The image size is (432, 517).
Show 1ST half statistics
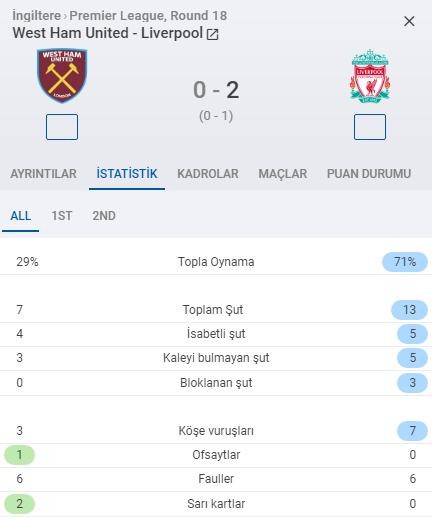pyautogui.click(x=62, y=216)
